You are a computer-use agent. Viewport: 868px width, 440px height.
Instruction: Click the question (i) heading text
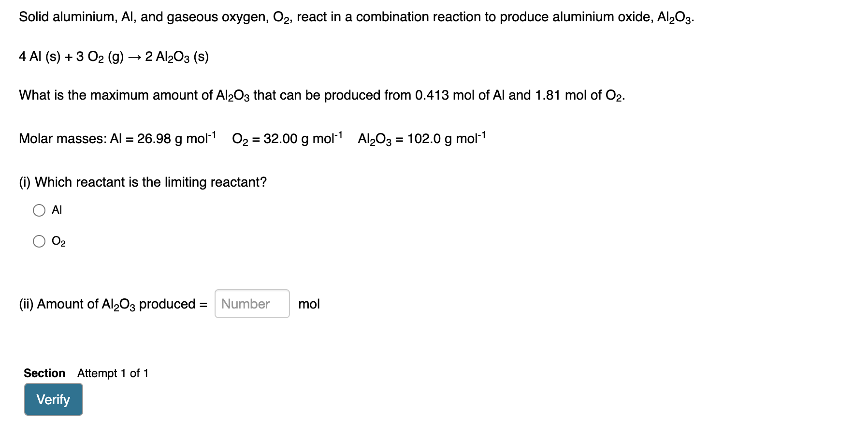click(x=143, y=182)
